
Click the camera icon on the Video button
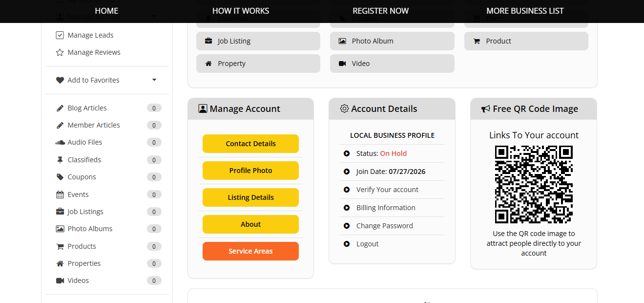point(342,64)
